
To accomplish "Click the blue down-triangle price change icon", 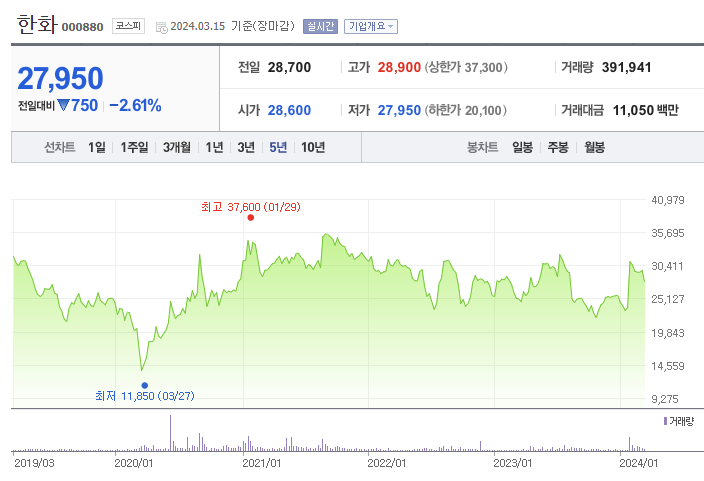I will pos(63,105).
